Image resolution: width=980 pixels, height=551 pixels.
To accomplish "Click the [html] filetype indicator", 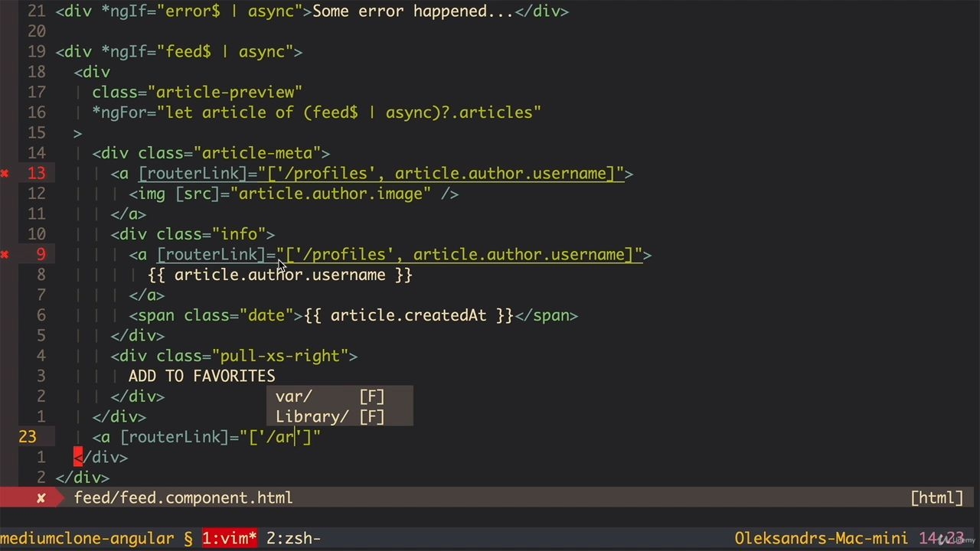I will tap(936, 498).
